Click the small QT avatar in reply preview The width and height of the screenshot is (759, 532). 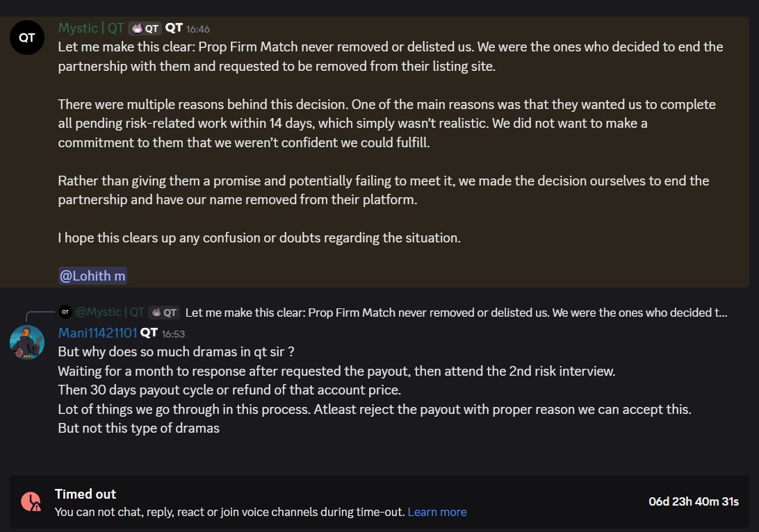tap(65, 312)
